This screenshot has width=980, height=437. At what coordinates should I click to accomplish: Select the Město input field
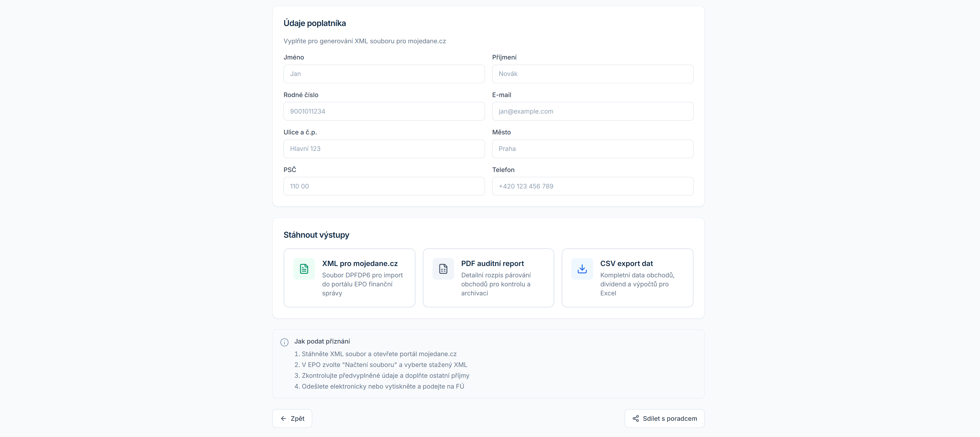point(592,149)
